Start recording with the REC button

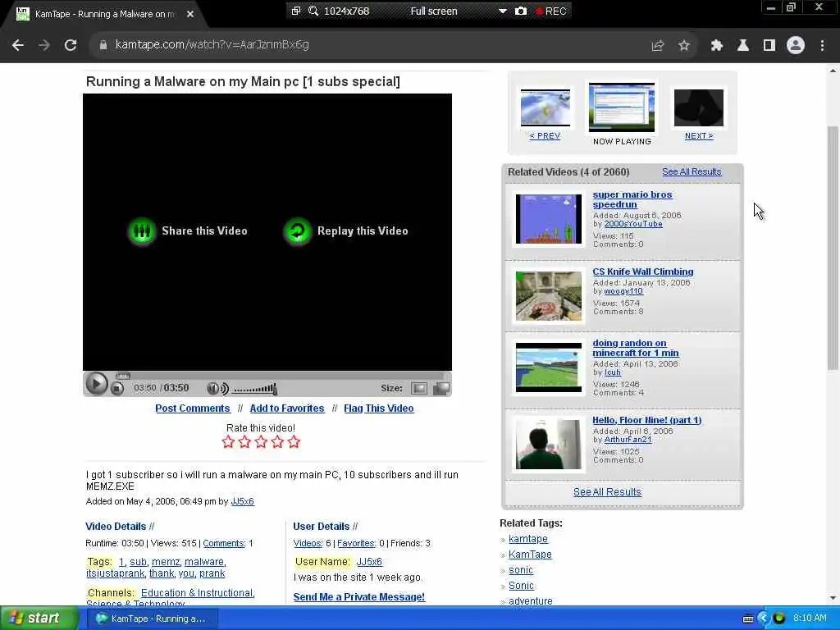click(x=551, y=11)
